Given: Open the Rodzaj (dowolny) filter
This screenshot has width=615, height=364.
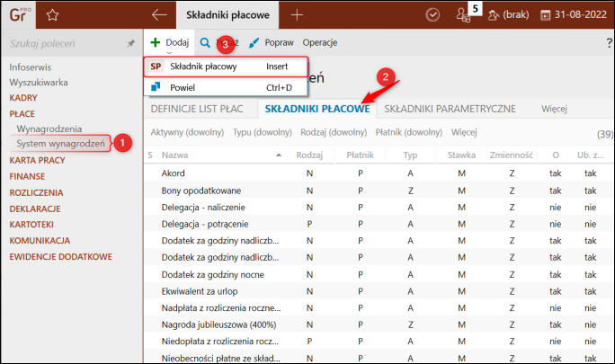Looking at the screenshot, I should (x=334, y=132).
